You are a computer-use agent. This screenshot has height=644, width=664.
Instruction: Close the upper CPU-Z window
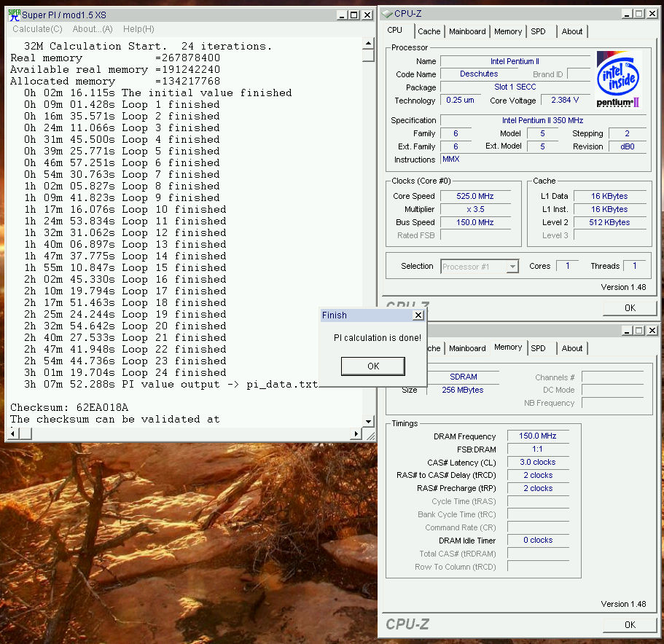pos(652,14)
